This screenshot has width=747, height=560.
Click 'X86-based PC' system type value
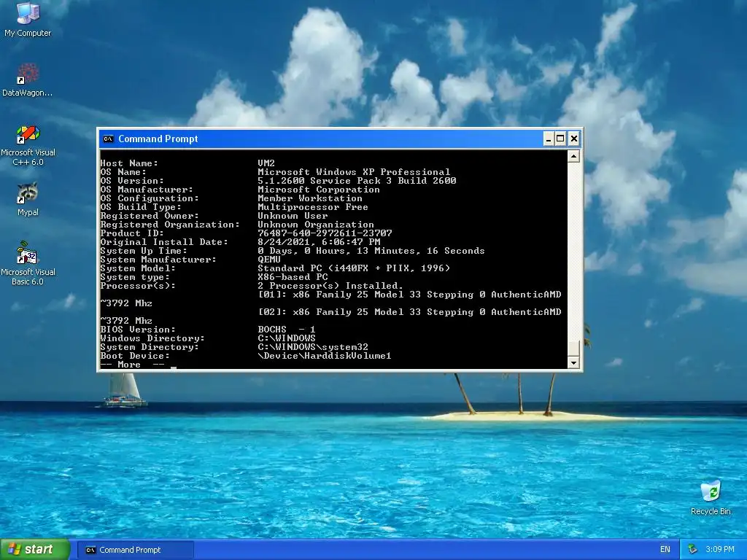293,277
